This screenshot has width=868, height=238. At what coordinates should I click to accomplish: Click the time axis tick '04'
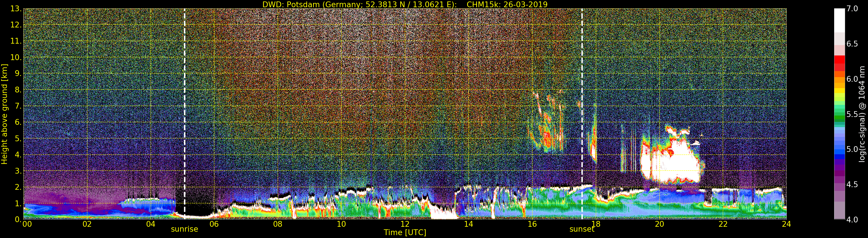click(x=151, y=224)
